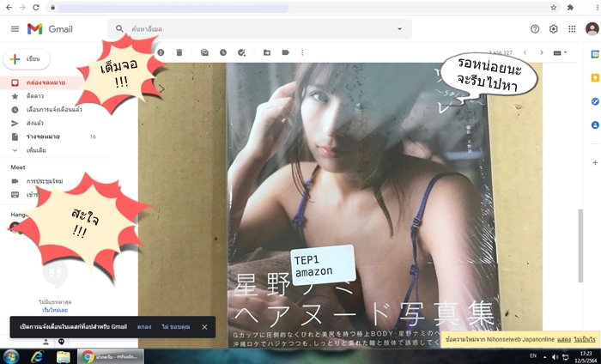Report this message as spam
The image size is (601, 364).
coord(161,52)
